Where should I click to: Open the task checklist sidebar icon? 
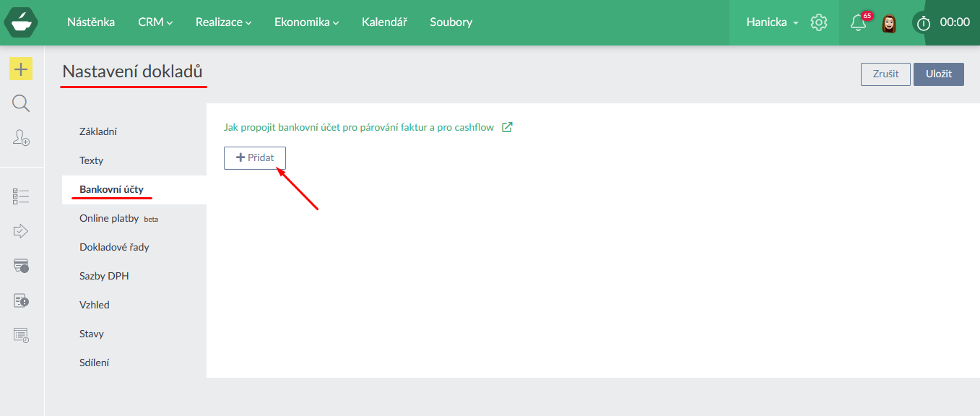point(21,196)
